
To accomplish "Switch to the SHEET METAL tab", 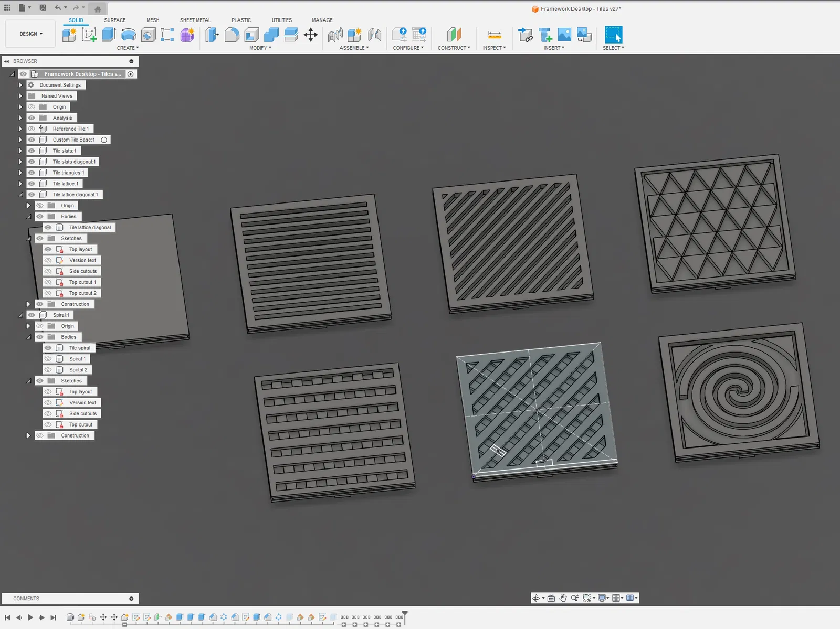I will 195,20.
